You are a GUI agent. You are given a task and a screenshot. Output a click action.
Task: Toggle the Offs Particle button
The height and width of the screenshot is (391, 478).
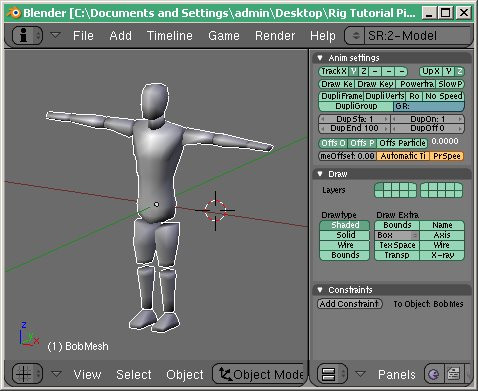tap(402, 143)
